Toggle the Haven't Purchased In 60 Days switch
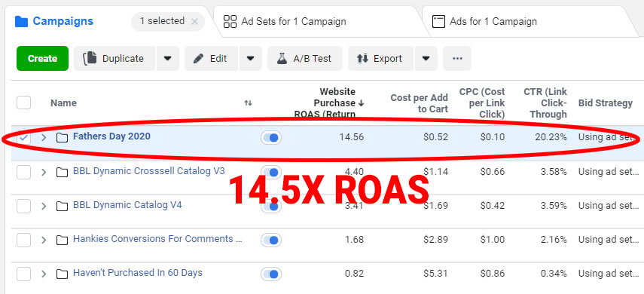The height and width of the screenshot is (294, 644). click(271, 274)
